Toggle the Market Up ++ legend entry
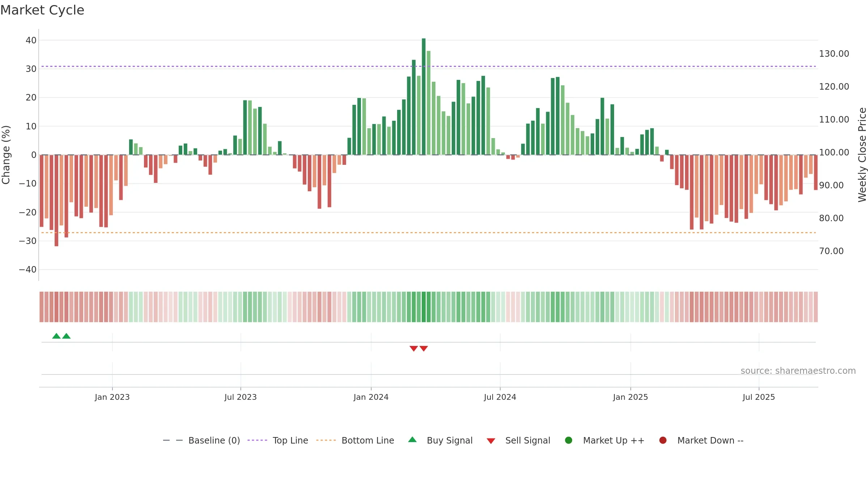The height and width of the screenshot is (488, 868). (605, 440)
